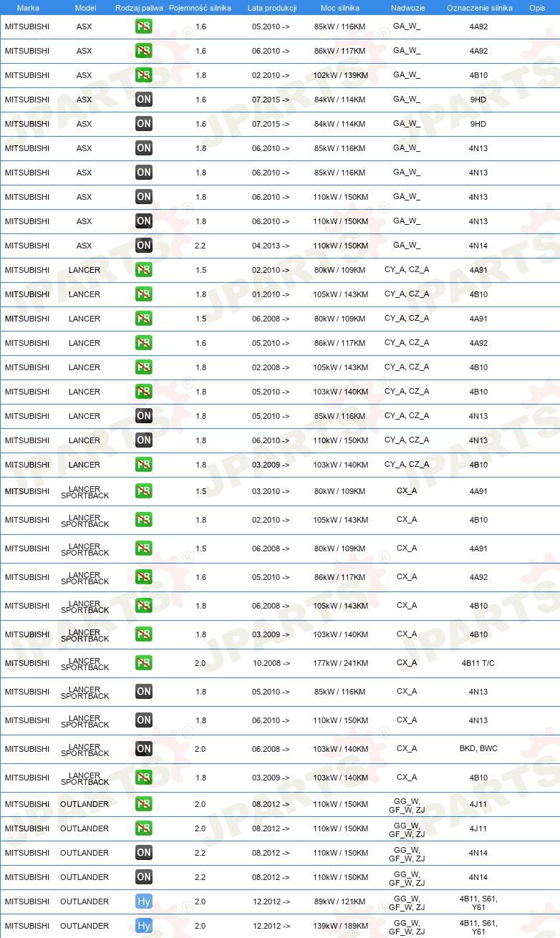560x938 pixels.
Task: Click 4A91 engine code in LANCER SPORTBACK 03.2010 row
Action: [x=478, y=491]
